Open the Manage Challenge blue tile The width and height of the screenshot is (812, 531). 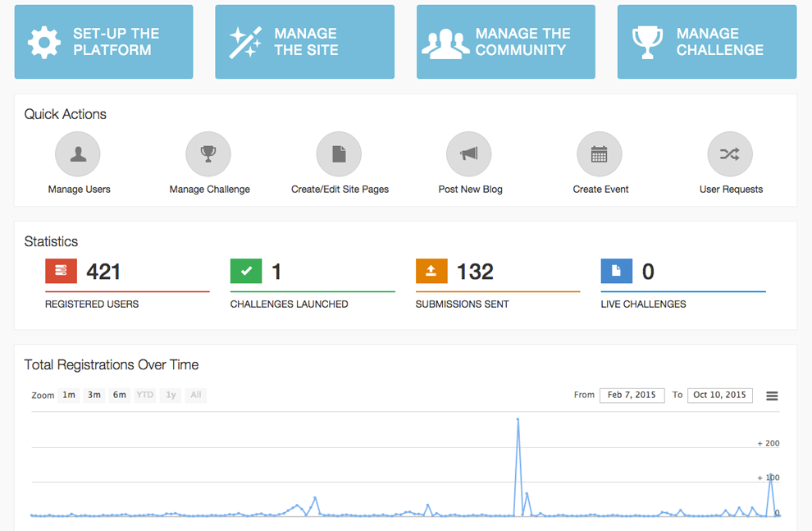[x=707, y=42]
